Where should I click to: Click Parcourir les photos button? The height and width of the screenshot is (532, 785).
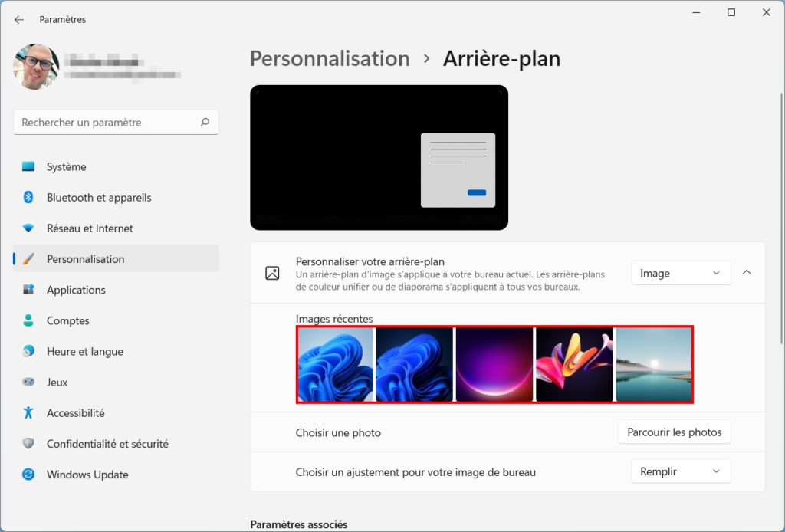(675, 432)
